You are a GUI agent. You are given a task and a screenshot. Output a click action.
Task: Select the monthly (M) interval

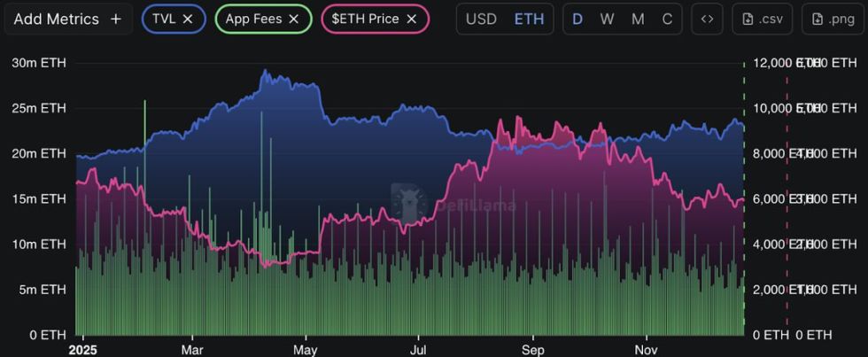pos(638,19)
